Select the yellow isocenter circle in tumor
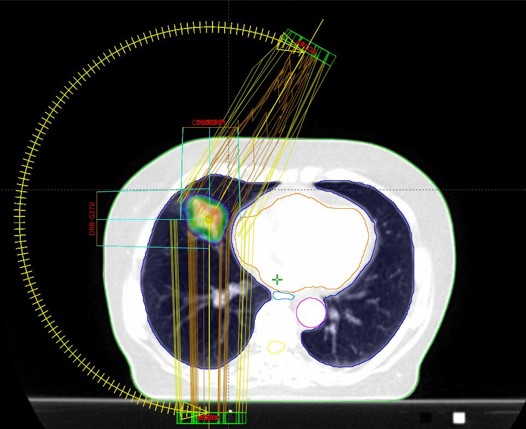Image resolution: width=526 pixels, height=429 pixels. [x=209, y=219]
